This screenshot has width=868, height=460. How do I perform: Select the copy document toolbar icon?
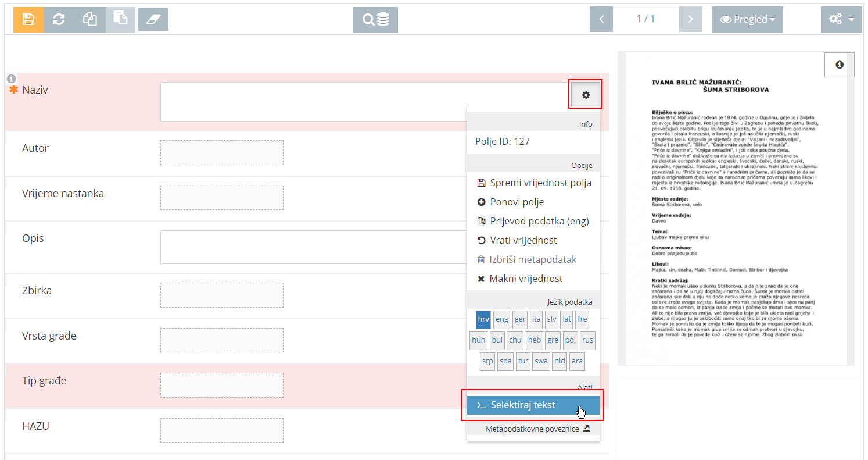[89, 19]
